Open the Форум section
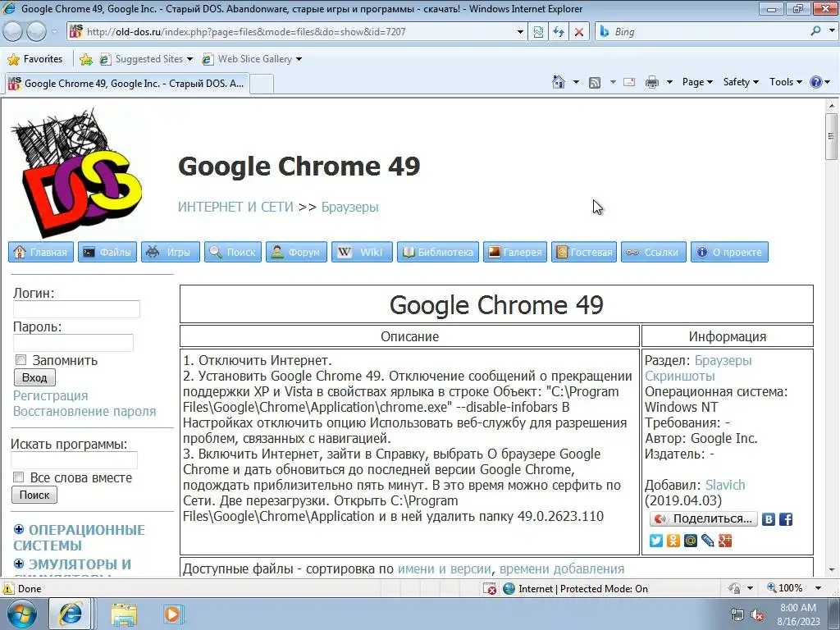The width and height of the screenshot is (840, 630). pyautogui.click(x=296, y=252)
